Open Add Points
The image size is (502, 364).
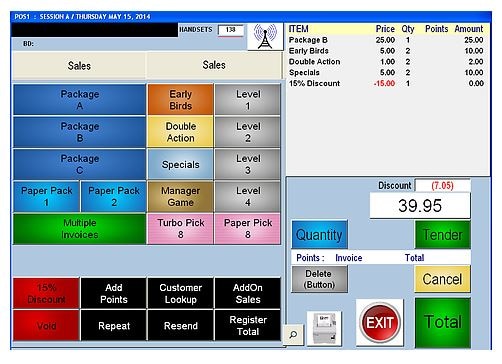[114, 293]
